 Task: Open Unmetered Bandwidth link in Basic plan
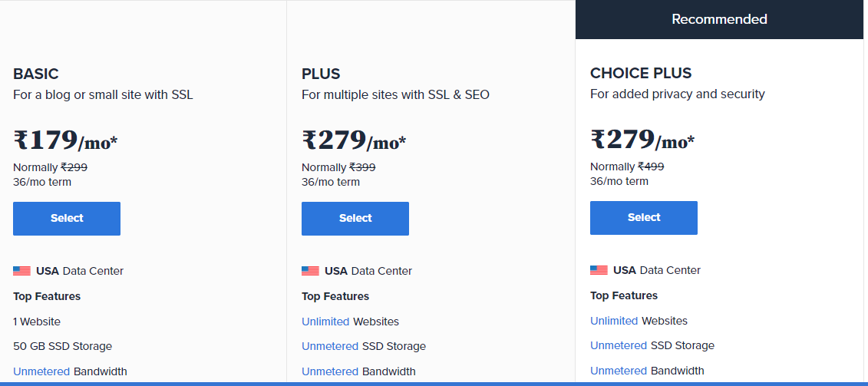tap(41, 371)
